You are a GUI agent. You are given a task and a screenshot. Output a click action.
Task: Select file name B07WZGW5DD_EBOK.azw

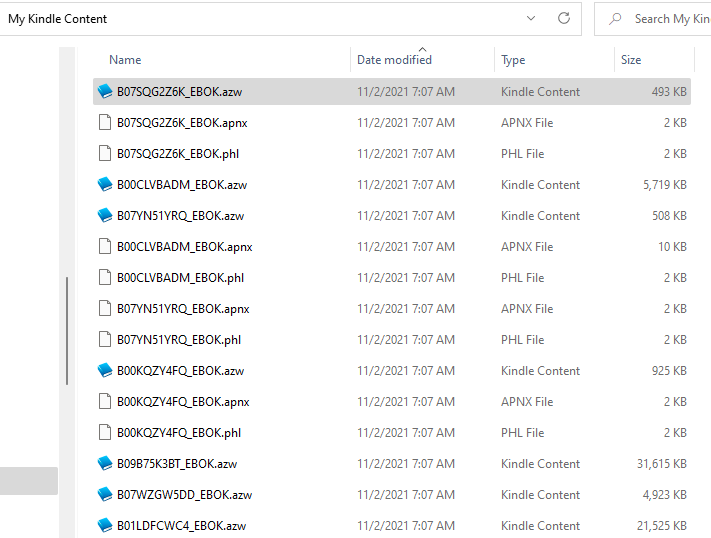click(185, 495)
